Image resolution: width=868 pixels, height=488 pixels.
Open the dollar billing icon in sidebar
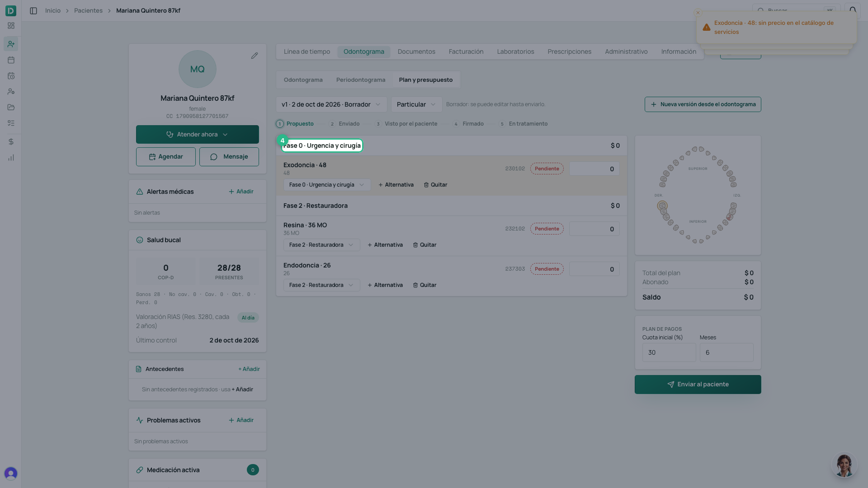coord(11,141)
